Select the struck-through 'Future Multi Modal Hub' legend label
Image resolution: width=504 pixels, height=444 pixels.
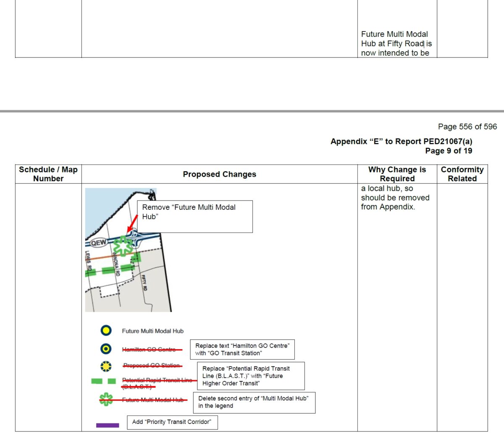pyautogui.click(x=153, y=400)
